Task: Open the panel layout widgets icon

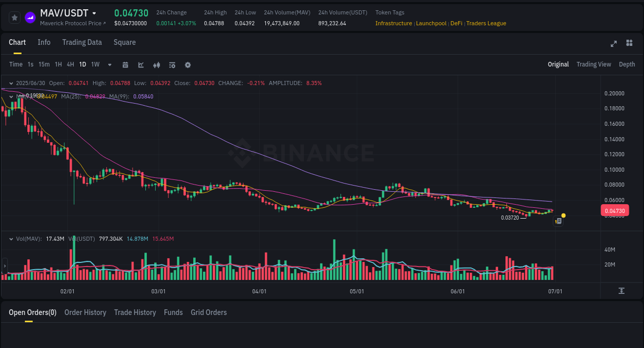Action: (629, 44)
